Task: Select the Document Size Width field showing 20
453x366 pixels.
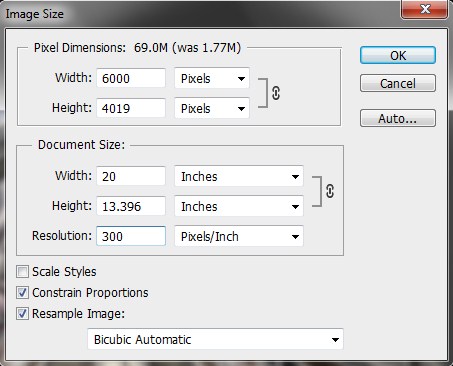Action: pos(131,176)
